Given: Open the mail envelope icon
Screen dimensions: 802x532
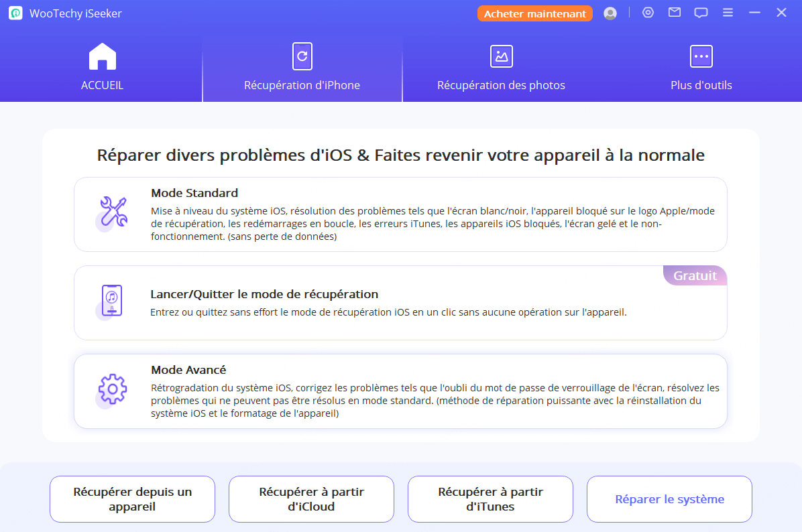Looking at the screenshot, I should click(x=675, y=13).
